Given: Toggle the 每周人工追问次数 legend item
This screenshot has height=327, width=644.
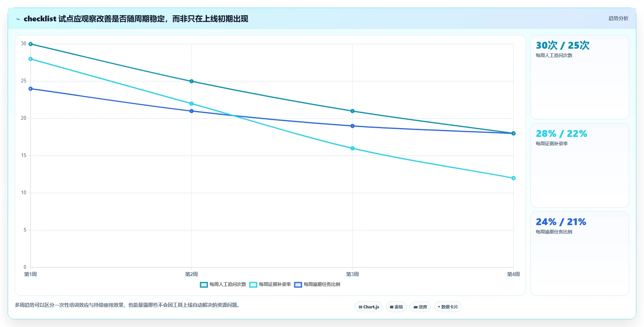Looking at the screenshot, I should pyautogui.click(x=223, y=284).
